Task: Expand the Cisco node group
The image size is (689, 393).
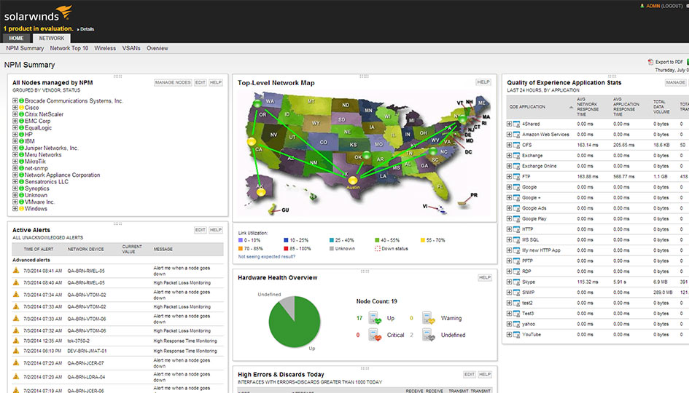Action: click(15, 108)
